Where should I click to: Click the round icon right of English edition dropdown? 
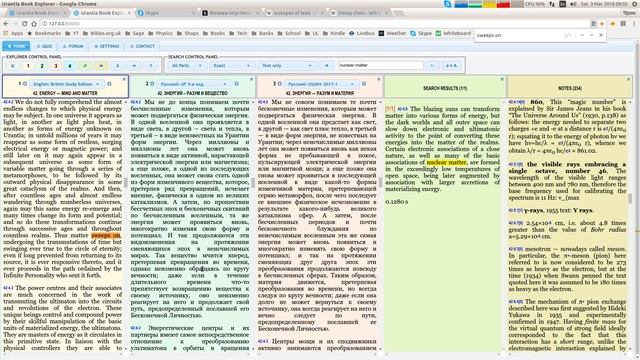click(109, 84)
